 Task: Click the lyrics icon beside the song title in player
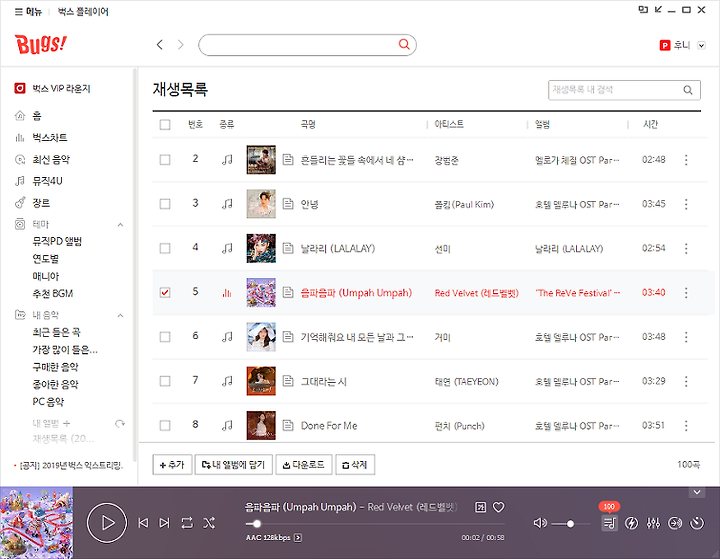coord(480,507)
